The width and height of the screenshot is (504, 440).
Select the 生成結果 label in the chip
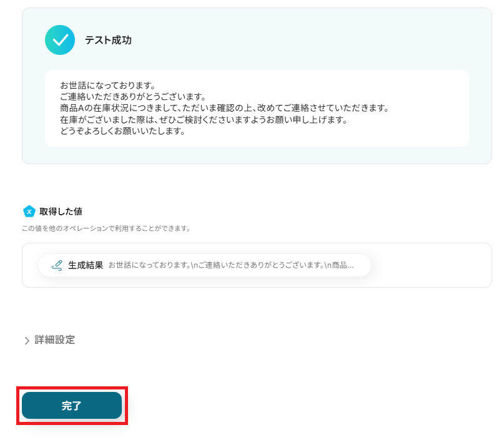pyautogui.click(x=86, y=265)
